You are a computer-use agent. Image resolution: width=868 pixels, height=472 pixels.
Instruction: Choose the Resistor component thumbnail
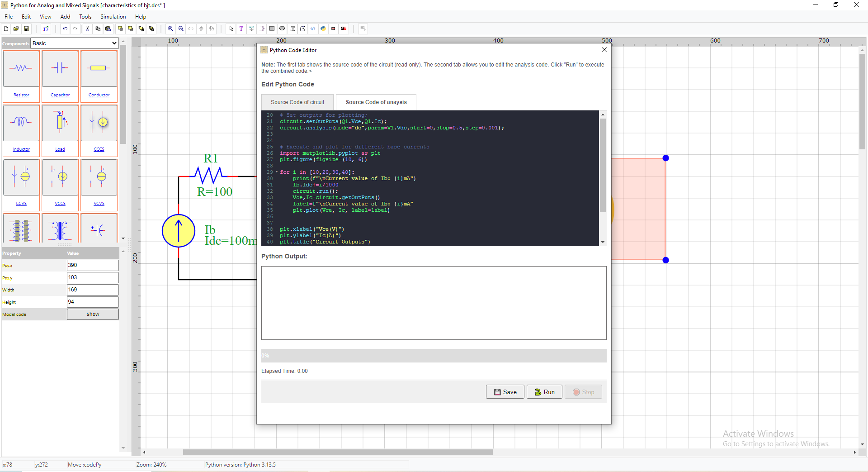[21, 68]
